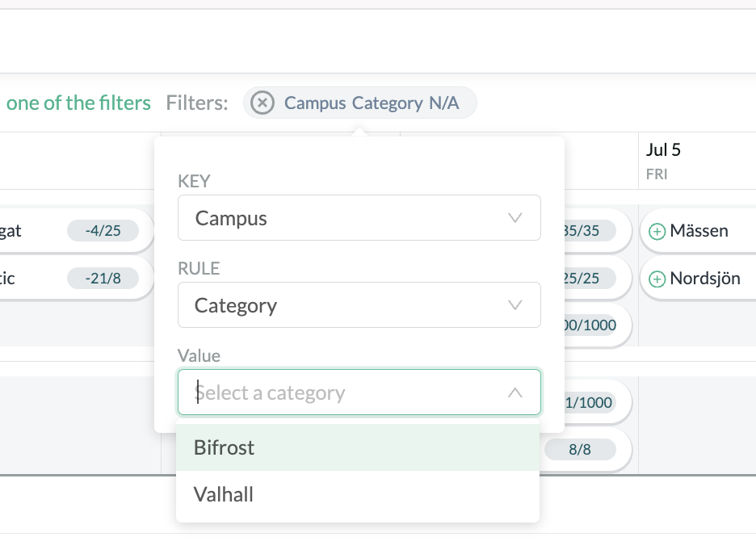This screenshot has width=756, height=554.
Task: Open the Campus key dropdown
Action: [359, 218]
